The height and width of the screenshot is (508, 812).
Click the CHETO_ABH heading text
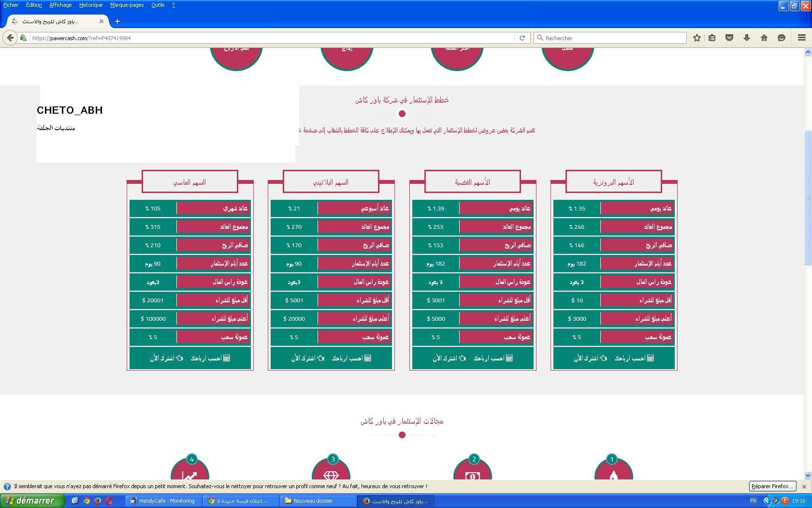click(x=70, y=110)
